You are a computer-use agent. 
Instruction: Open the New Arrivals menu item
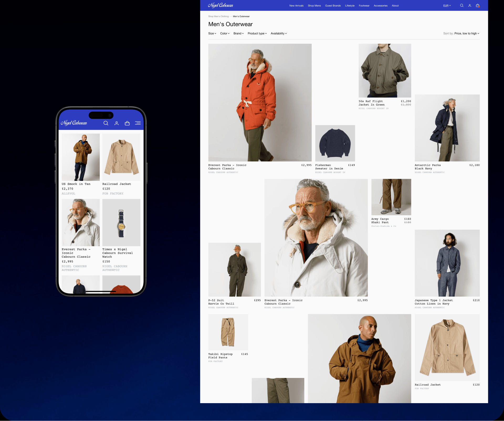coord(296,6)
